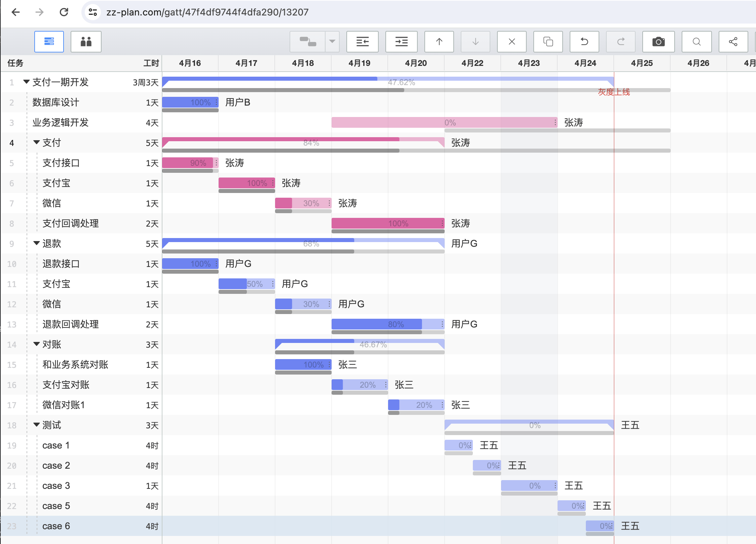Click the team/members view icon

coord(86,42)
